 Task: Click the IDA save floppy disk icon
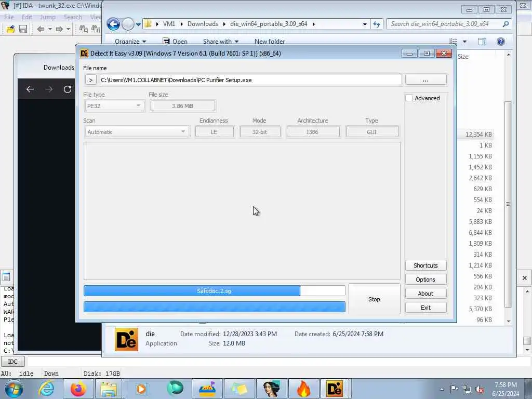(x=23, y=29)
